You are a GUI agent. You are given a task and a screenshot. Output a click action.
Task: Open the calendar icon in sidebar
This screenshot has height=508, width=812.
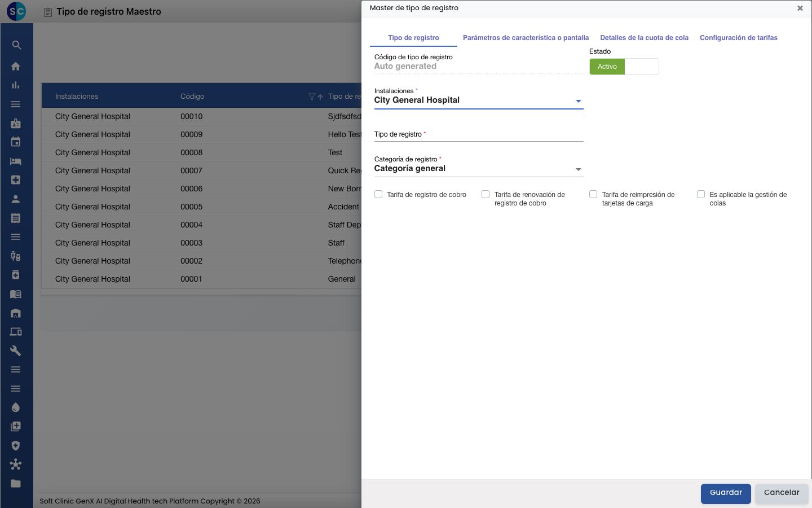[16, 142]
